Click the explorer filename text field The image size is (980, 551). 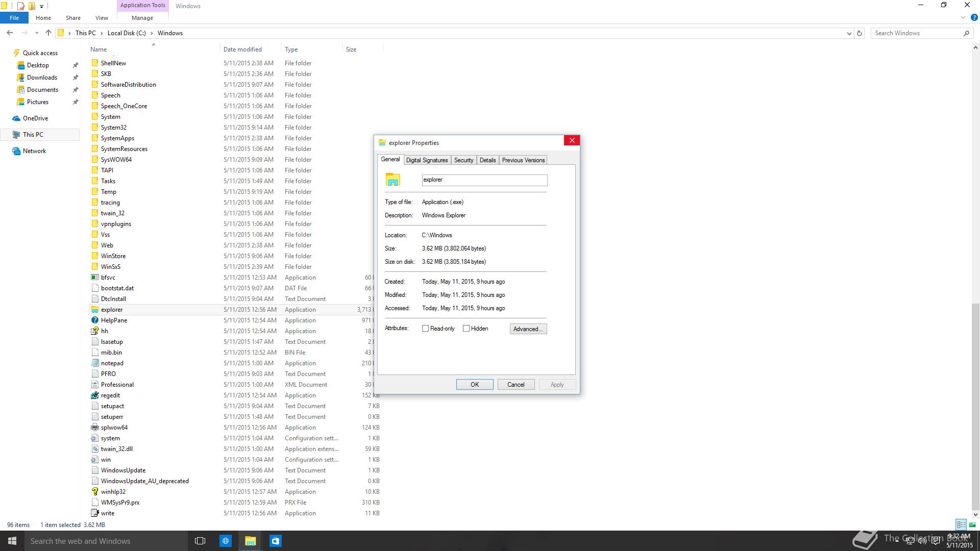point(484,180)
